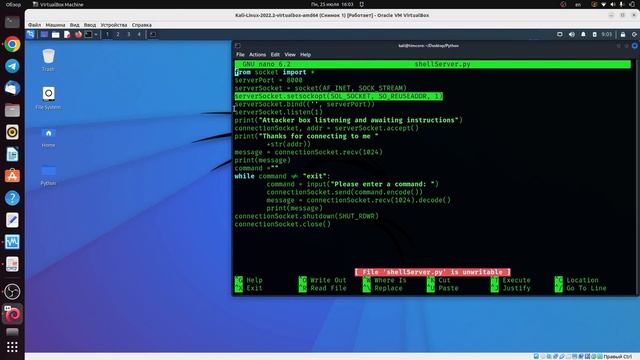Expand the terminal launcher dropdown arrow
Image resolution: width=640 pixels, height=360 pixels.
pos(96,35)
